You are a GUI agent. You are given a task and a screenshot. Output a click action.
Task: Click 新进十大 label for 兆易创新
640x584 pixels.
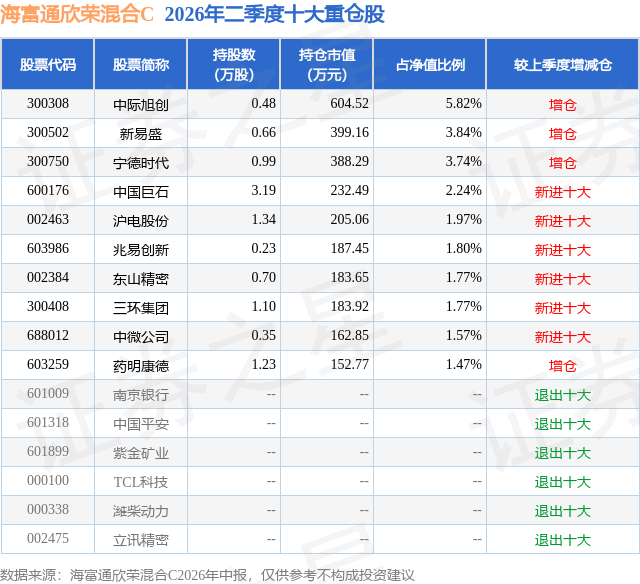click(563, 250)
